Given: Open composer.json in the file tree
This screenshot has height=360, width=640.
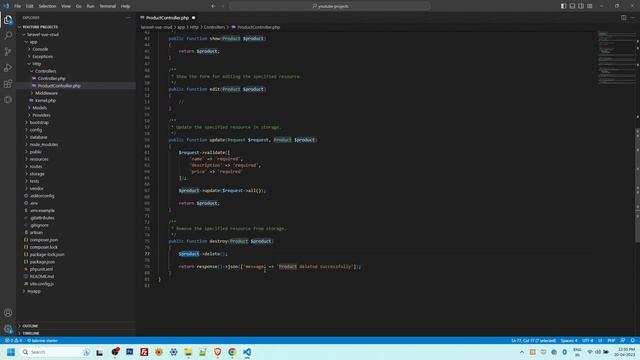Looking at the screenshot, I should (44, 240).
